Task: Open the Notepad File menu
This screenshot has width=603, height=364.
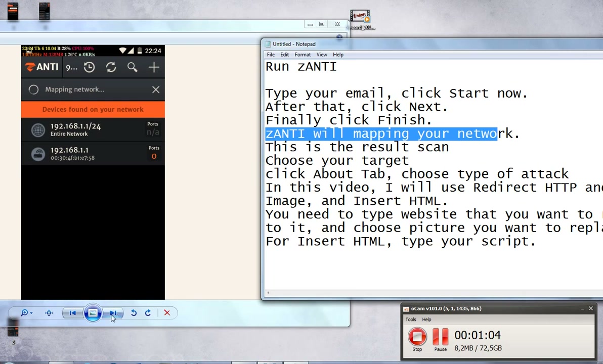Action: [x=271, y=55]
